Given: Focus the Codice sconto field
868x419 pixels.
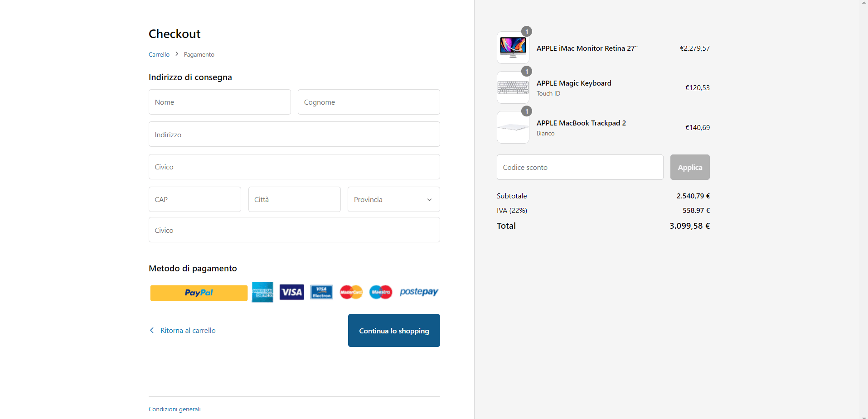Looking at the screenshot, I should [580, 167].
